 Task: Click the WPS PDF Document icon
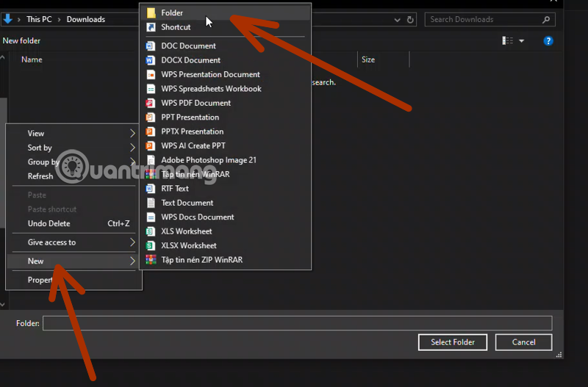tap(151, 103)
